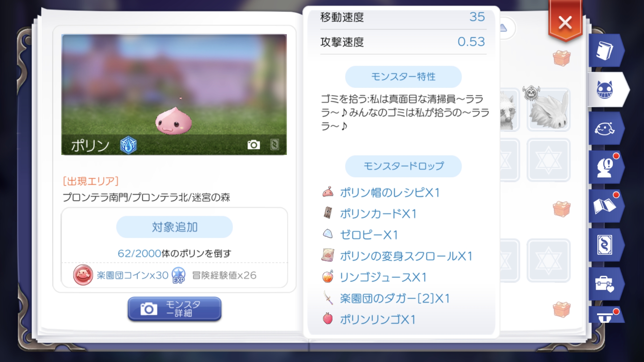
Task: Open the briefcase with heart sidebar icon
Action: [605, 284]
